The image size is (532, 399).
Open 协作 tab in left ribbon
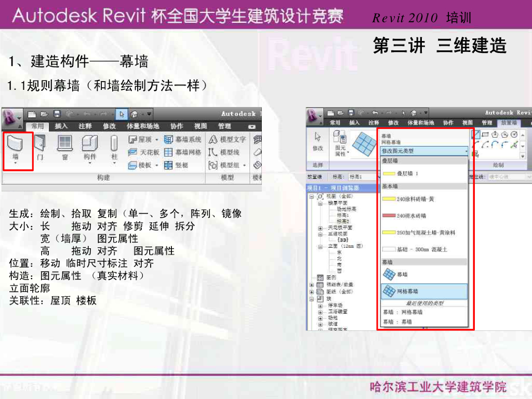click(x=177, y=126)
